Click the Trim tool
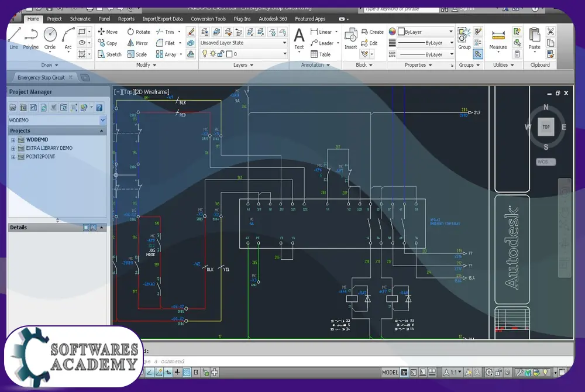 coord(166,32)
